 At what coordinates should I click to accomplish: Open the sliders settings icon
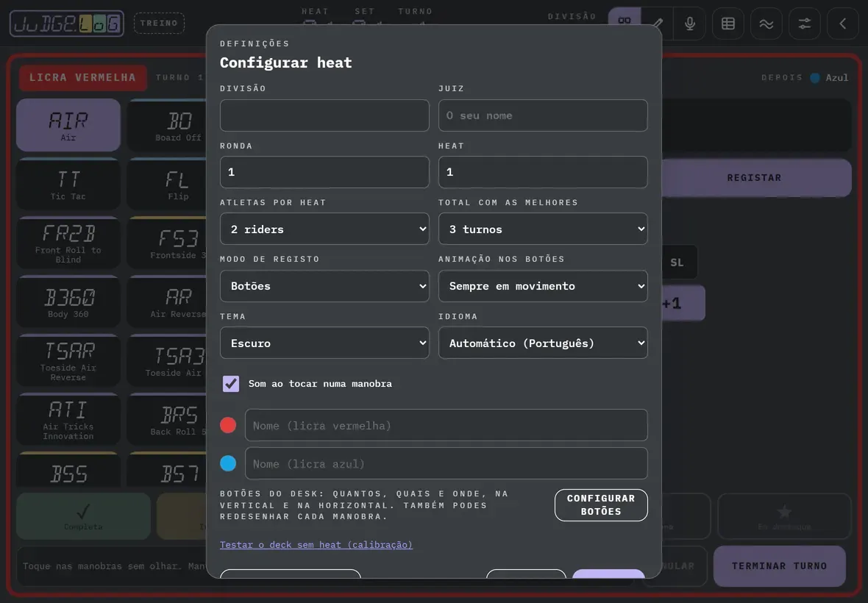pyautogui.click(x=804, y=24)
